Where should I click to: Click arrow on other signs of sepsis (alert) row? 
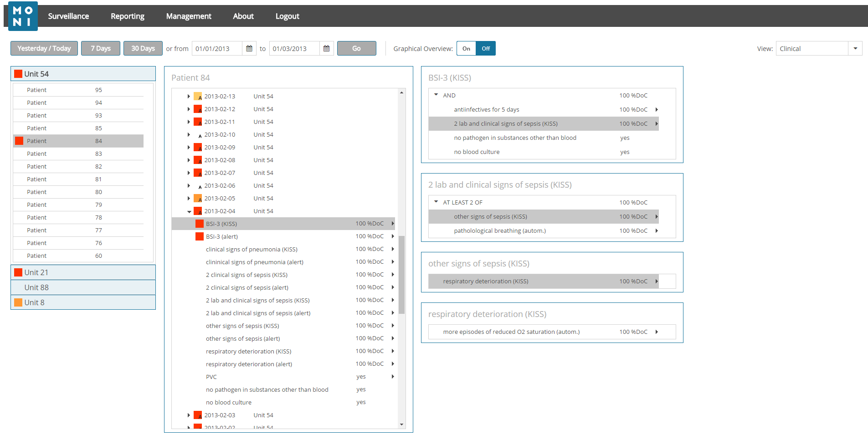coord(392,338)
